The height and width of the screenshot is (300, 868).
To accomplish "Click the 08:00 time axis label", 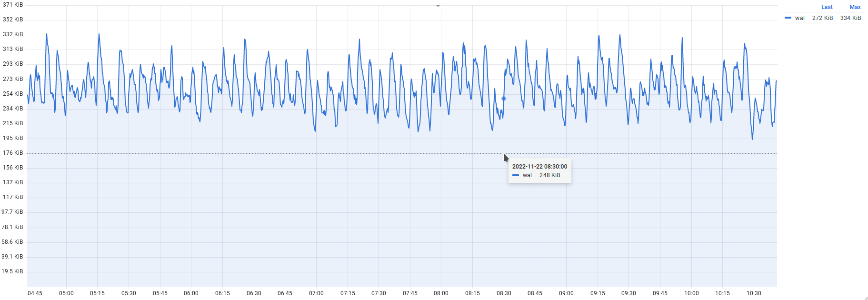I will point(441,293).
